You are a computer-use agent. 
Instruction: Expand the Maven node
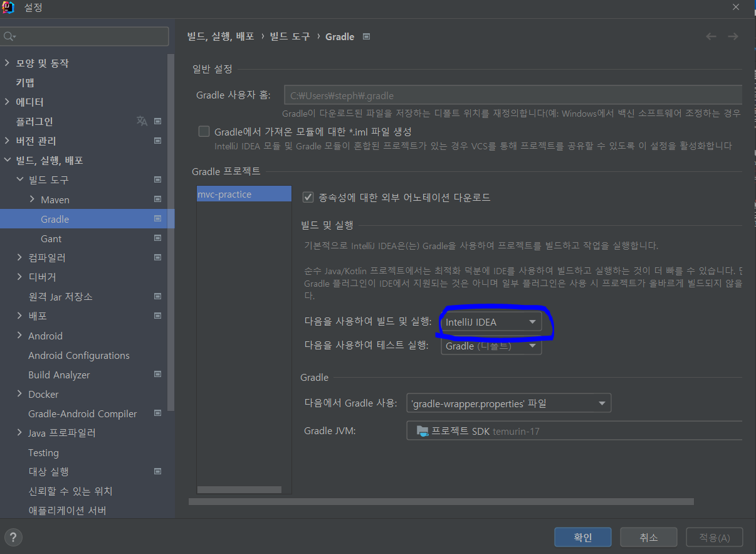click(x=33, y=199)
